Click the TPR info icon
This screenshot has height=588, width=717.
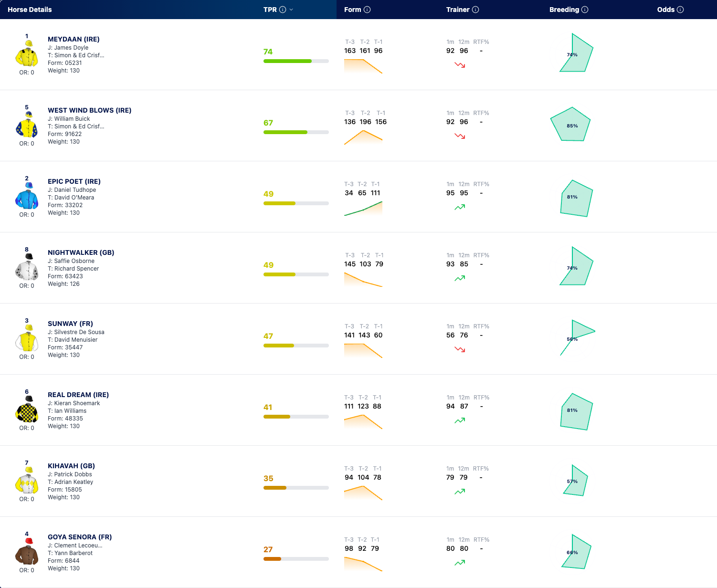[283, 10]
